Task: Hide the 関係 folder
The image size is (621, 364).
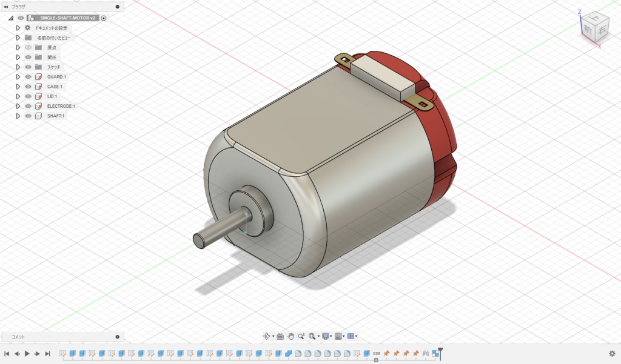Action: [28, 57]
